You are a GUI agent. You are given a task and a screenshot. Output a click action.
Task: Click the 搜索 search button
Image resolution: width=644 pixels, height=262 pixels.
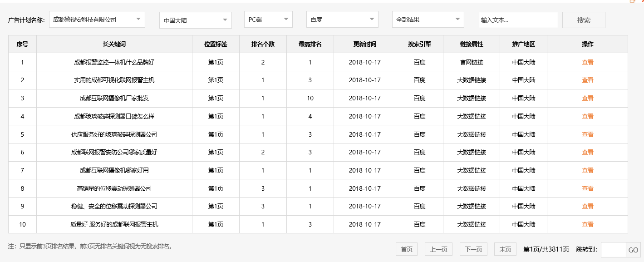pyautogui.click(x=584, y=20)
